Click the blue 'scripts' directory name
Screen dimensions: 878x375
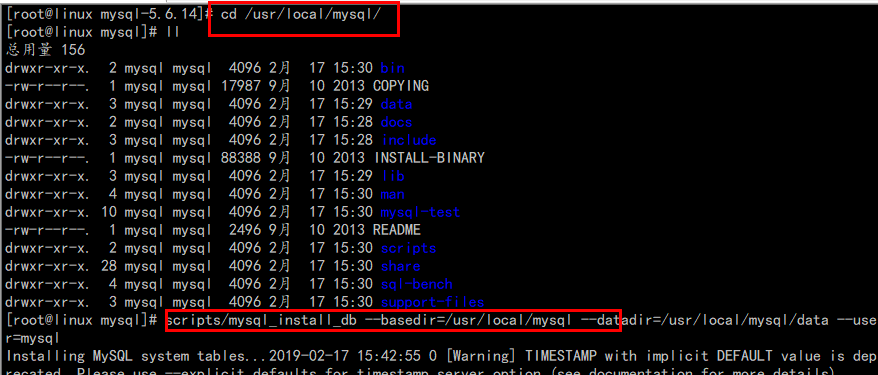[x=409, y=248]
